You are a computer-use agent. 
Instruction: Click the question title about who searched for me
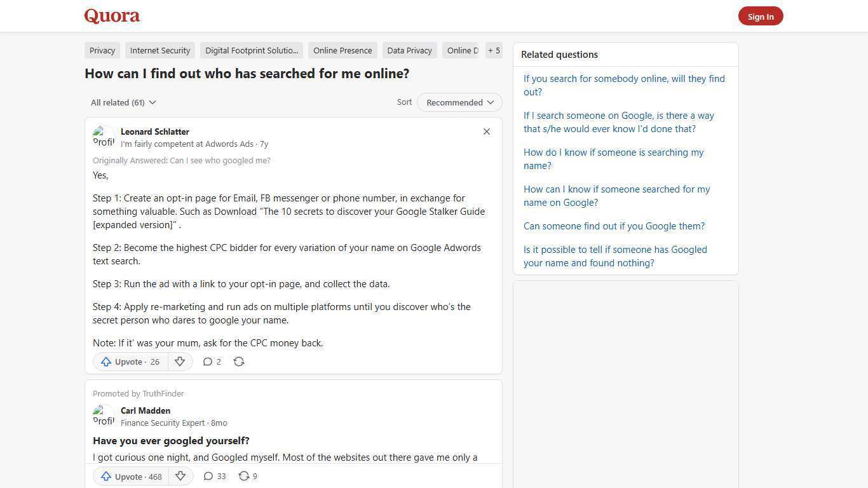coord(247,74)
